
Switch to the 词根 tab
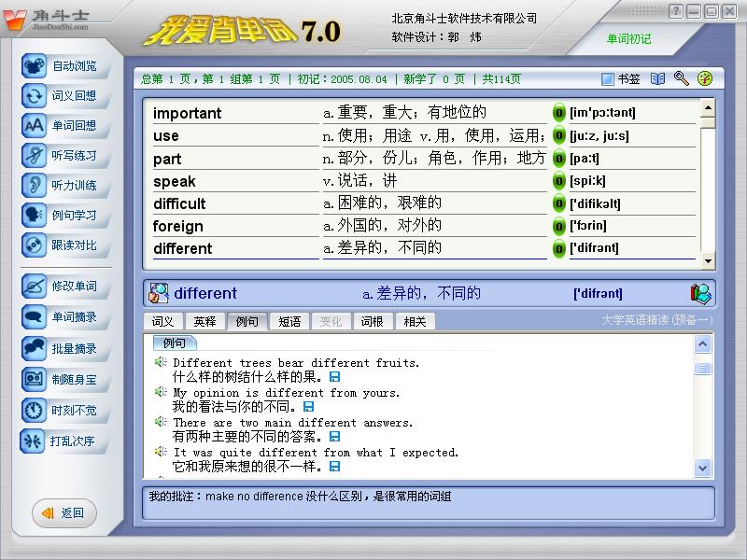pos(372,321)
